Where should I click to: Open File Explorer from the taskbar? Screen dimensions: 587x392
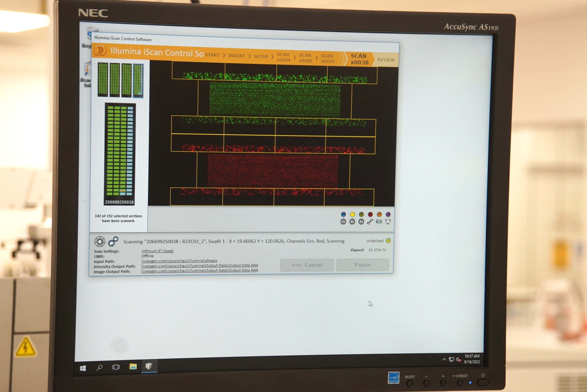[x=133, y=367]
